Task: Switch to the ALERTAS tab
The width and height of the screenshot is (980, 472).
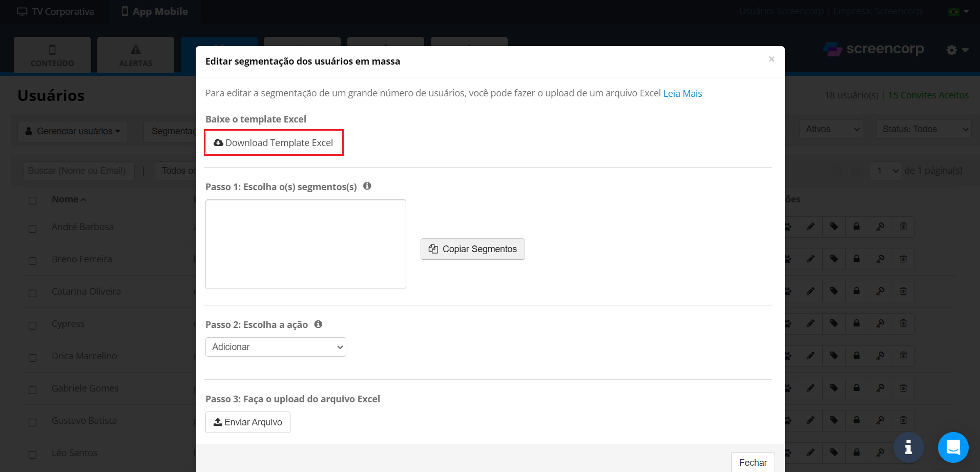Action: point(136,55)
